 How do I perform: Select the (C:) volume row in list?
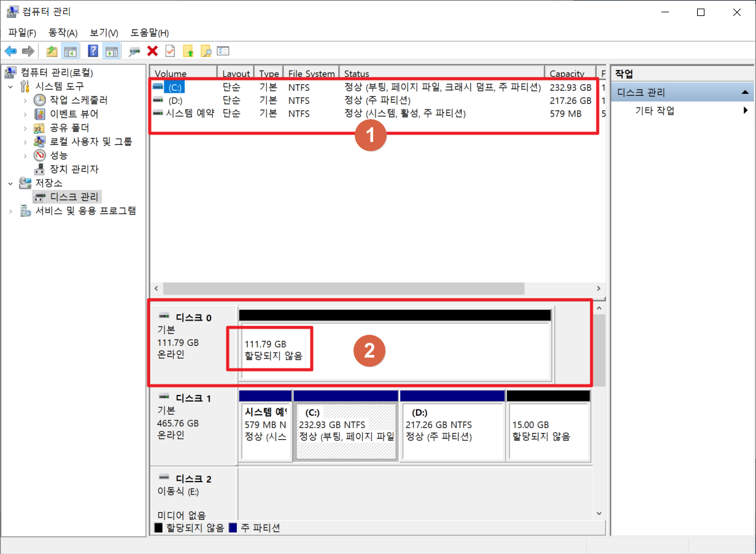(x=378, y=87)
